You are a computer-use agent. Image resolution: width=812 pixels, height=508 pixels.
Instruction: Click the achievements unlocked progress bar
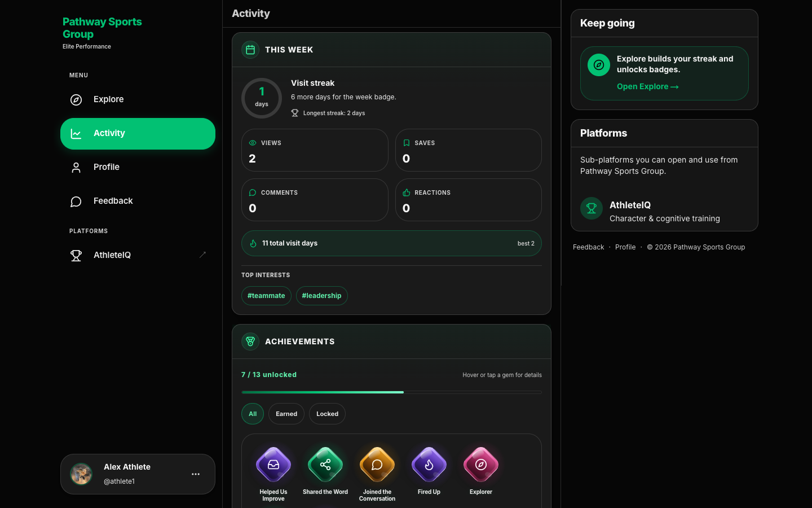[391, 392]
